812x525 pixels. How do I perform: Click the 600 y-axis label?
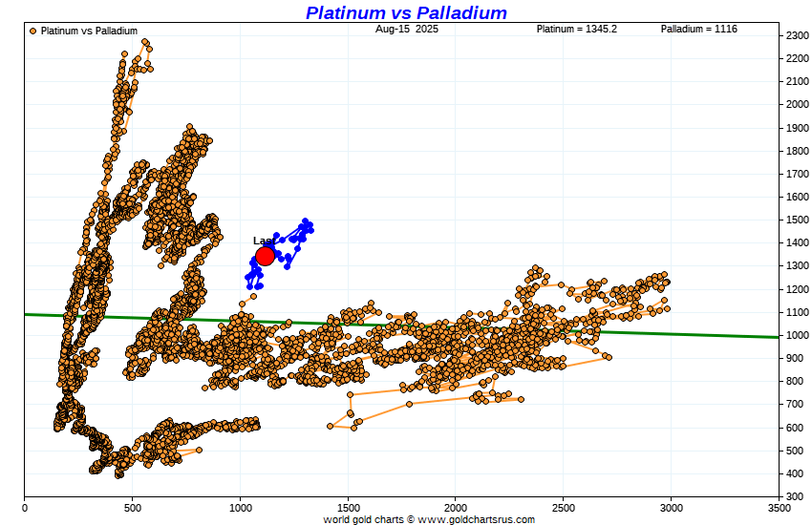[x=795, y=428]
